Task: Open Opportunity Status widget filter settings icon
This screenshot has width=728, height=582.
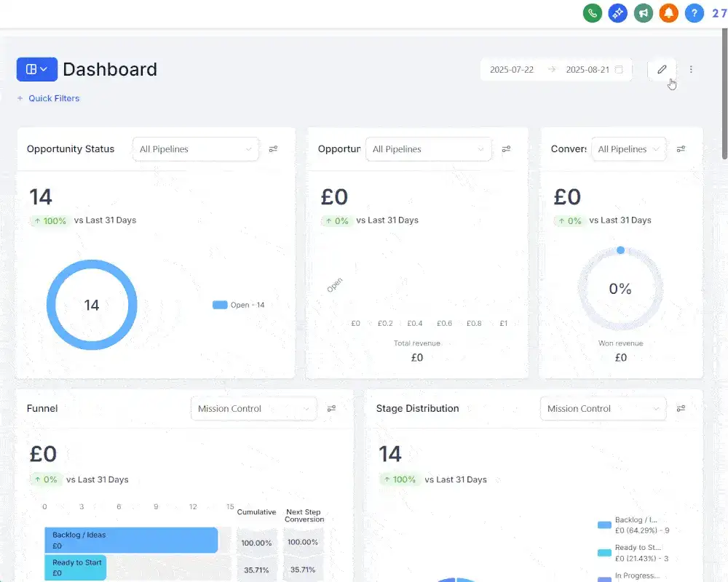Action: [x=274, y=149]
